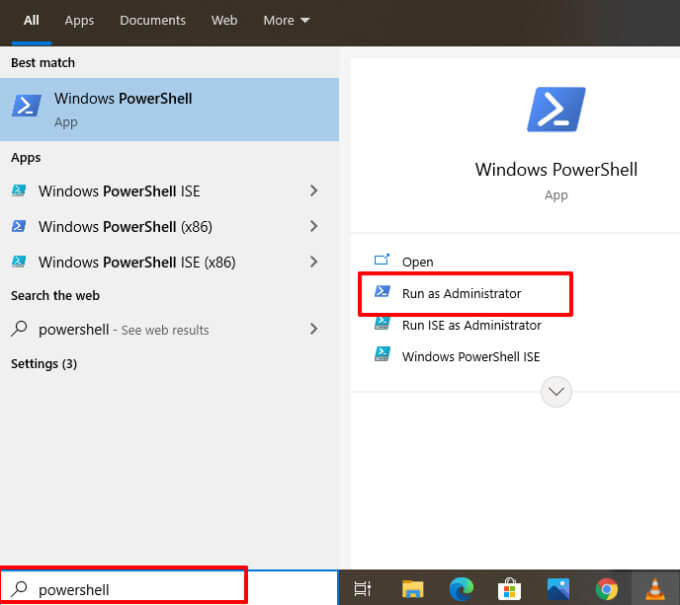Switch to the Web search tab
This screenshot has width=680, height=605.
pos(224,20)
